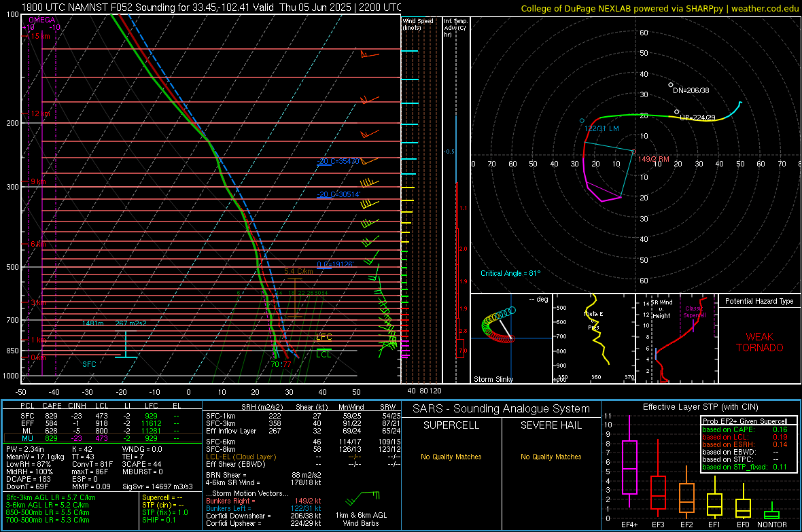Click the Storm Slinky panel label
The image size is (802, 532).
493,379
